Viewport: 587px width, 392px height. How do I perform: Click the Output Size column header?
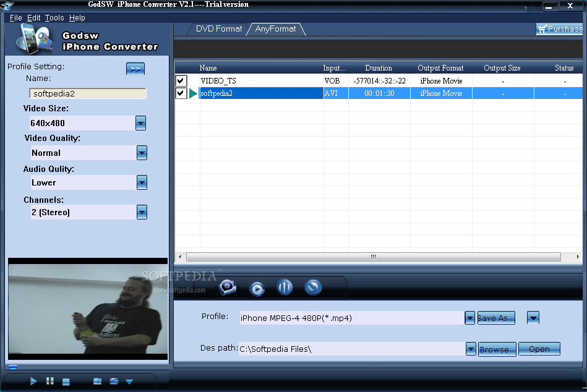(502, 68)
